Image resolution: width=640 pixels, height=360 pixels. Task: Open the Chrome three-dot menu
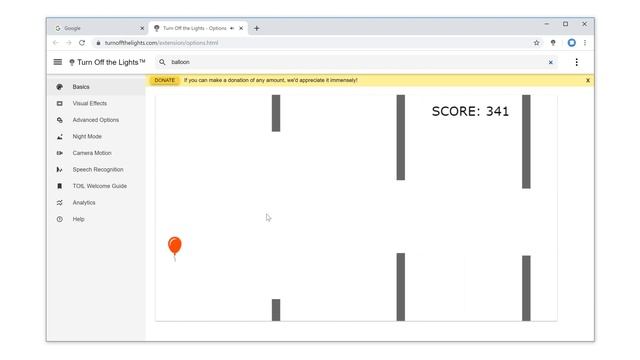click(x=585, y=42)
